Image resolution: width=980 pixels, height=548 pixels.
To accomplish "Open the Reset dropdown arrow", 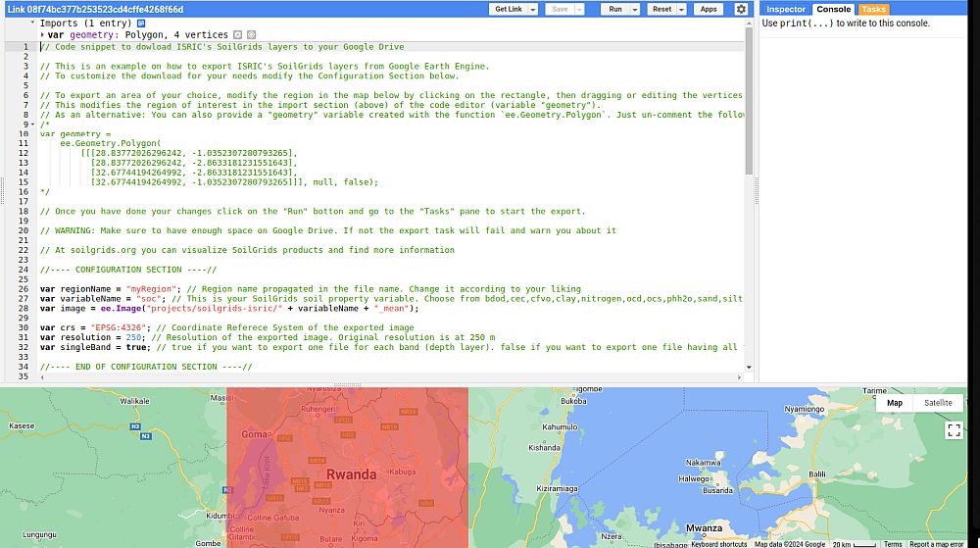I will (682, 9).
